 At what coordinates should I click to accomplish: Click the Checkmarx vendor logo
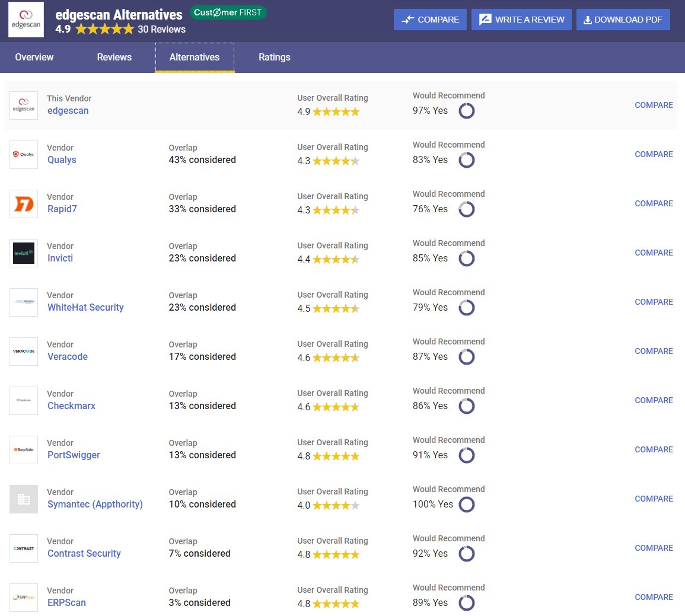pyautogui.click(x=24, y=401)
